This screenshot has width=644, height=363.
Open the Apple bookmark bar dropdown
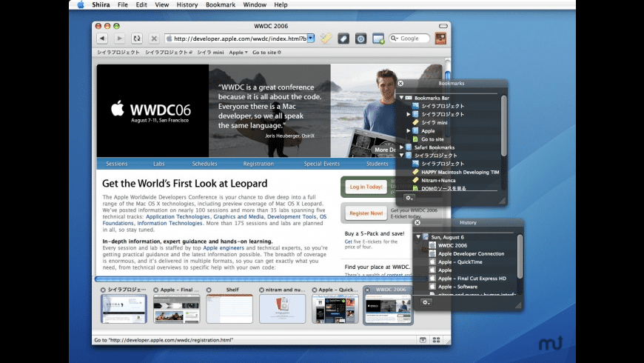[x=238, y=52]
